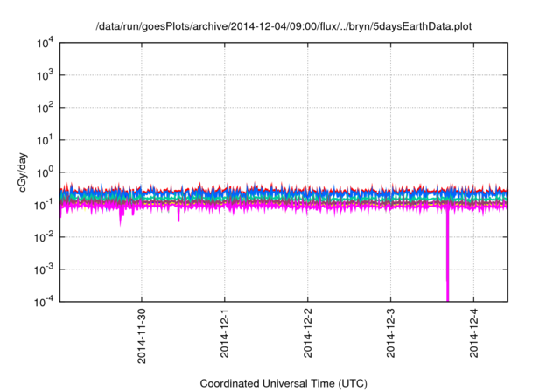
Task: Click the 10^4 y-axis tick label
Action: (x=45, y=43)
